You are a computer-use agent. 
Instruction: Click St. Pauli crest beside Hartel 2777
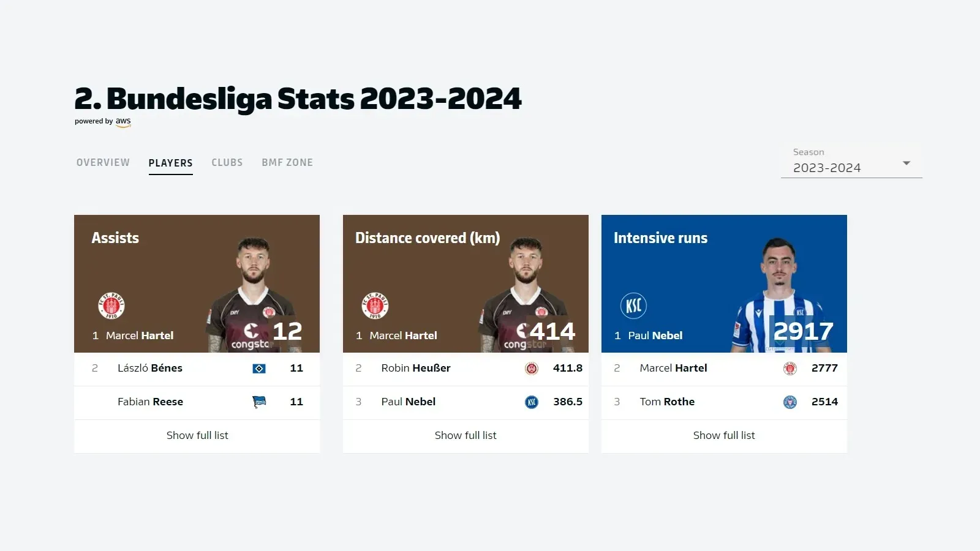pos(790,369)
